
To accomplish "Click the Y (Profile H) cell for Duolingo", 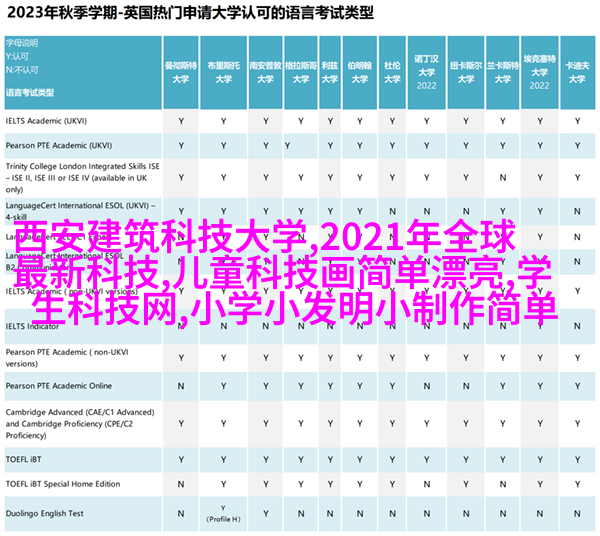I will coord(223,513).
